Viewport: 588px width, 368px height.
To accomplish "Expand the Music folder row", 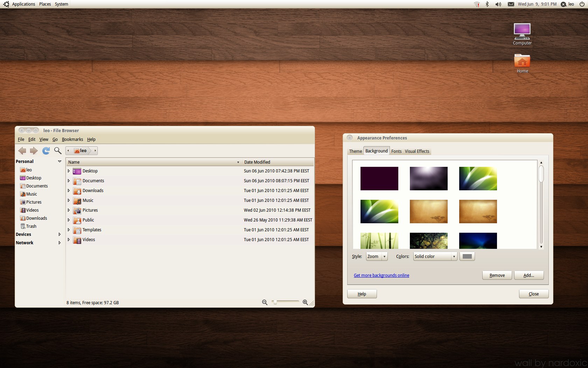I will pyautogui.click(x=69, y=200).
